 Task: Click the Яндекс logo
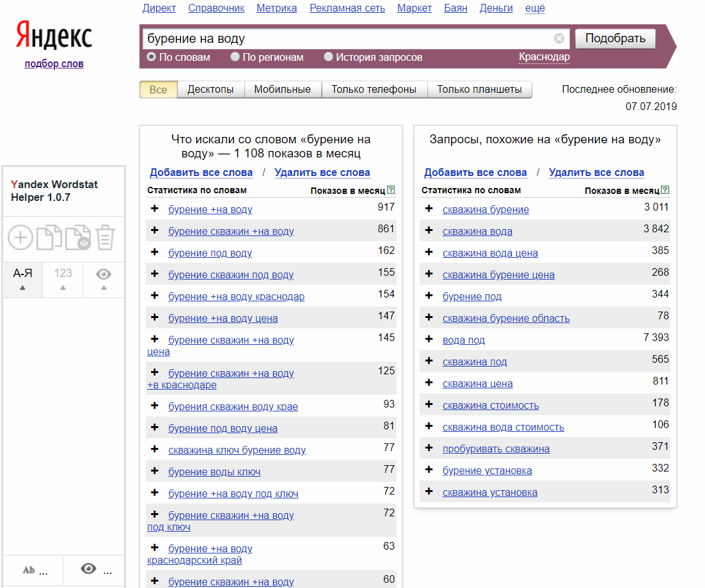[x=54, y=35]
